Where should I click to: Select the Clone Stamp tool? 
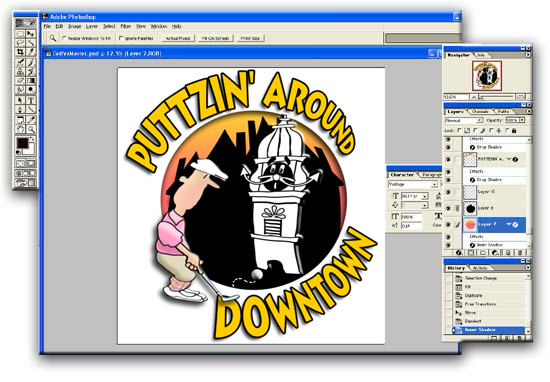[x=20, y=72]
